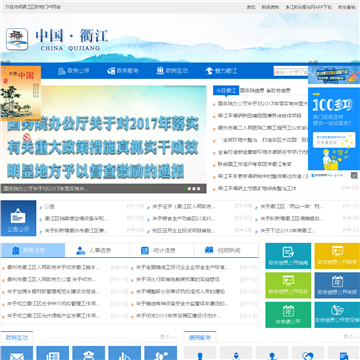
Task: Open the green 依申请公开 tile
Action: click(288, 315)
